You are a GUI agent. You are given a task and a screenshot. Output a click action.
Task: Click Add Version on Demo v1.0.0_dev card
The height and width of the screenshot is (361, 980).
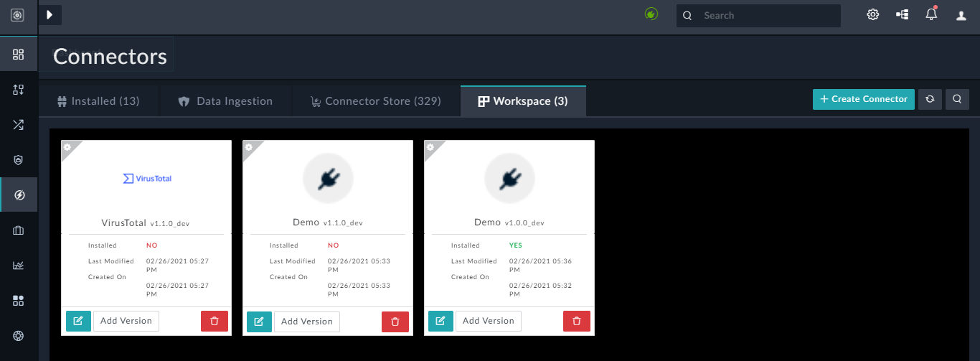point(489,321)
